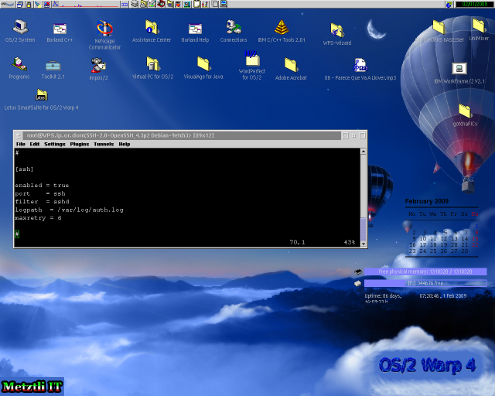The width and height of the screenshot is (495, 396).
Task: Open Lotus SmartSuite for OS/2 Warp 4 icon
Action: coord(41,95)
